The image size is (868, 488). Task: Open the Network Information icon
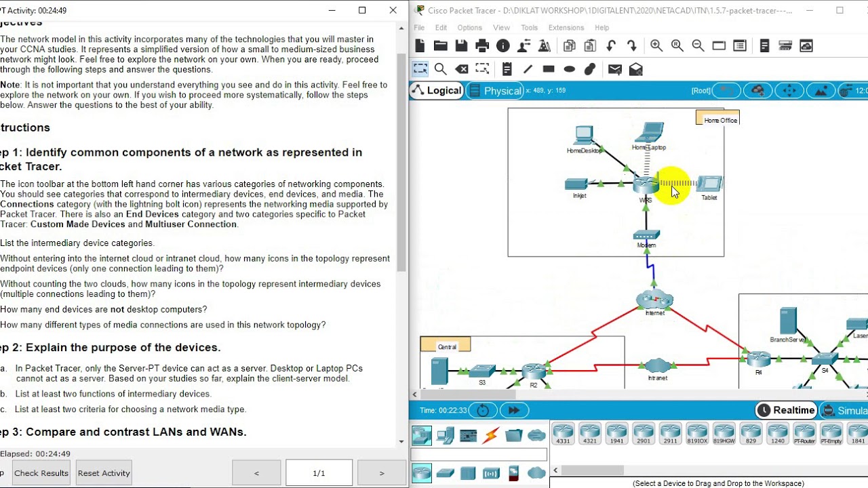tap(503, 45)
